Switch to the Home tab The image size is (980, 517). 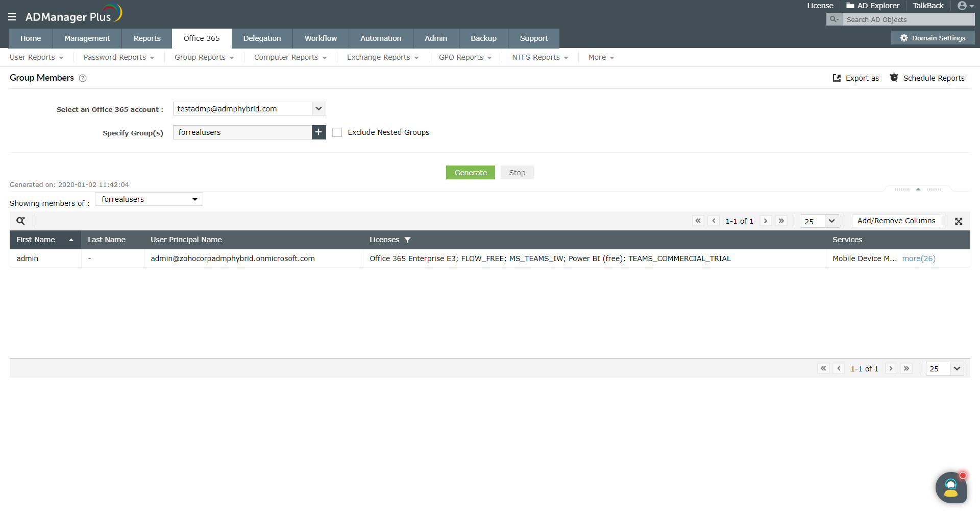pos(31,38)
